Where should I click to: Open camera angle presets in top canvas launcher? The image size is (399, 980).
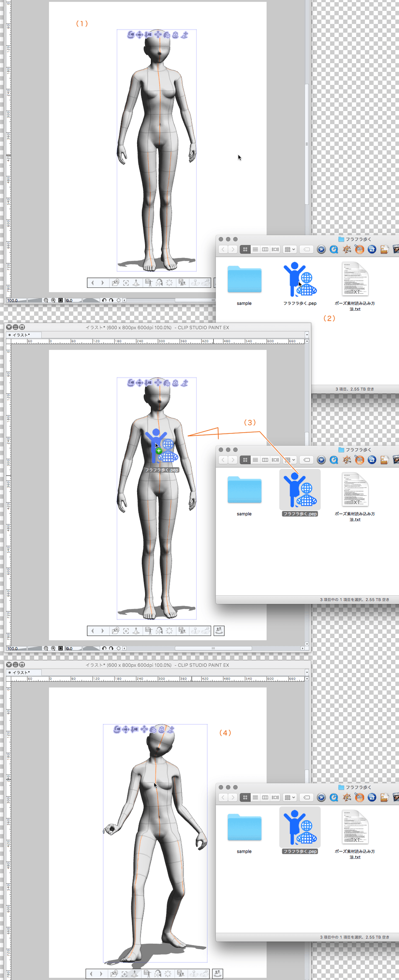pos(116,283)
